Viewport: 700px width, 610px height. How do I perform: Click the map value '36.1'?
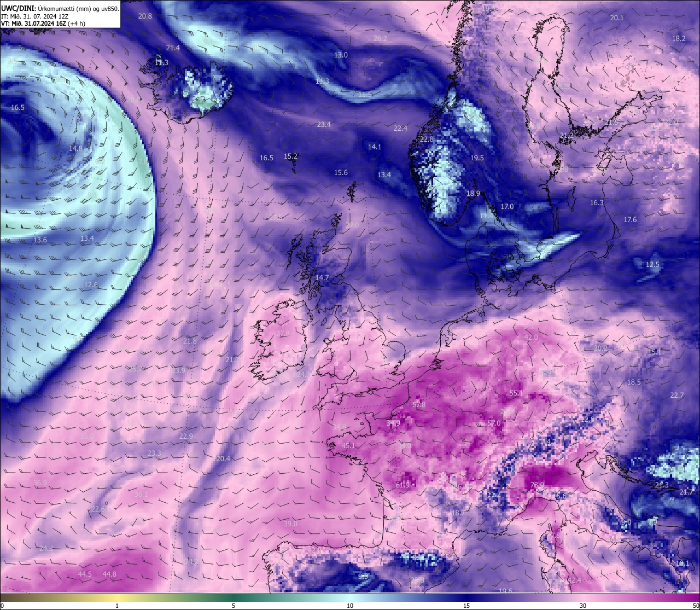click(x=141, y=495)
